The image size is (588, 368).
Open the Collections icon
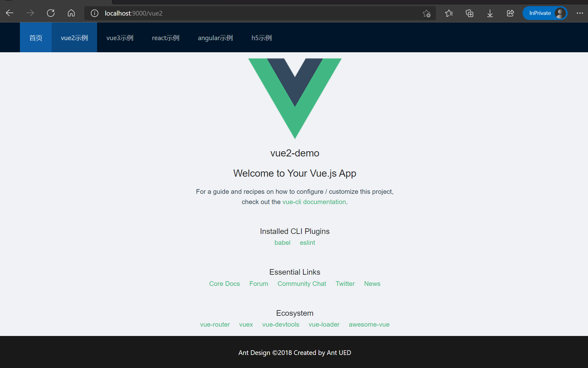[x=469, y=13]
